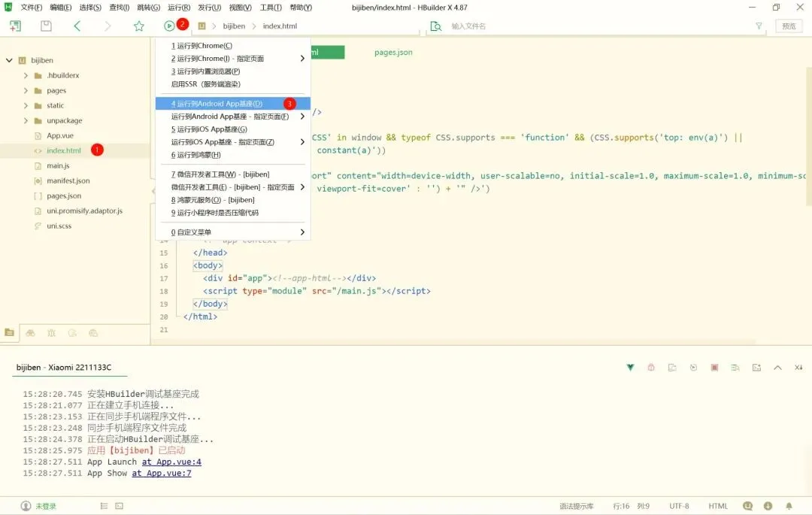
Task: Select 运行到Android App基座(D) menu item
Action: pos(233,104)
